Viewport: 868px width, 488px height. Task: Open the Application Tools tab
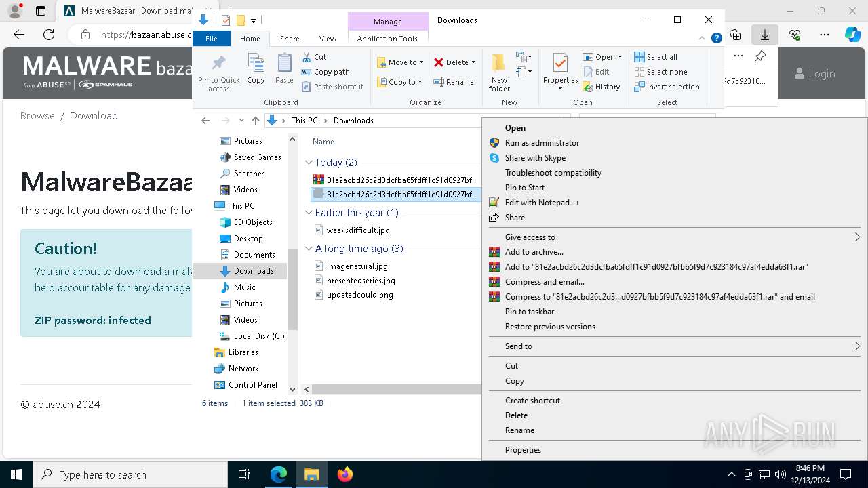tap(387, 39)
